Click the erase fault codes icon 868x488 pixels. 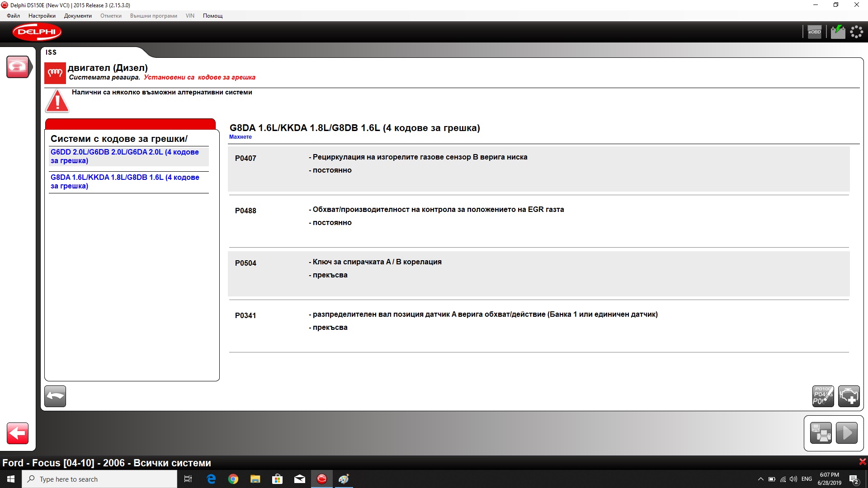point(823,396)
